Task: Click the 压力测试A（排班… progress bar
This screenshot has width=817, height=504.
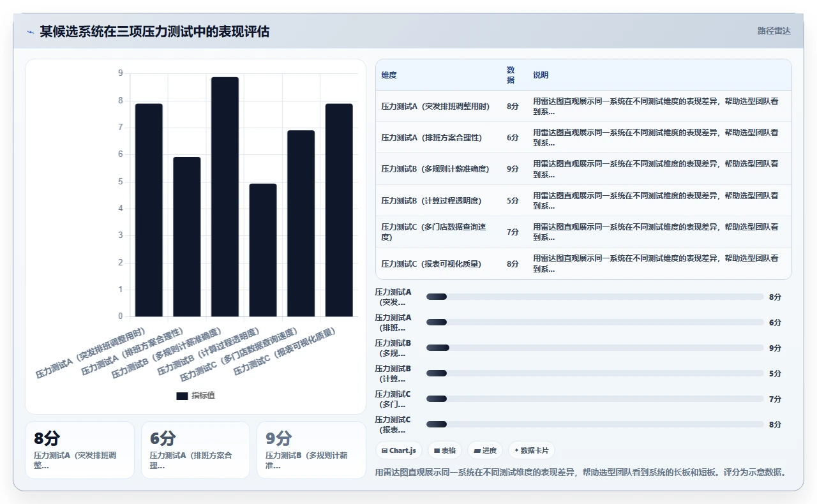Action: [595, 322]
